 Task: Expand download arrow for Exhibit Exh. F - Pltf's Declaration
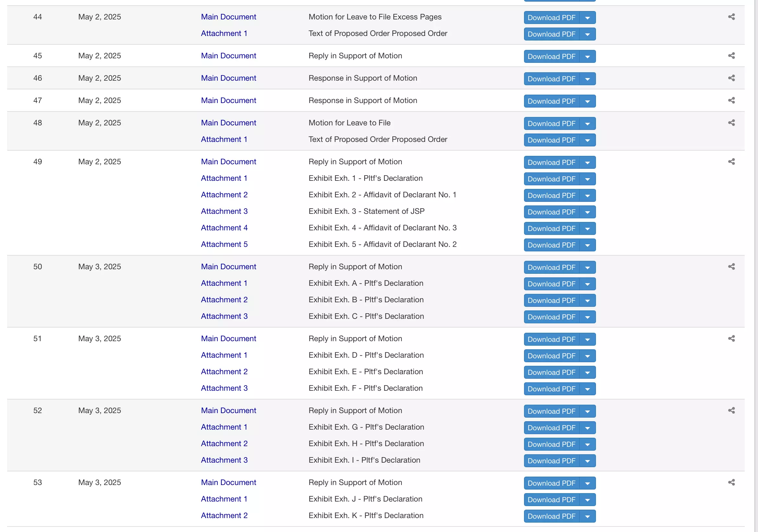tap(587, 389)
